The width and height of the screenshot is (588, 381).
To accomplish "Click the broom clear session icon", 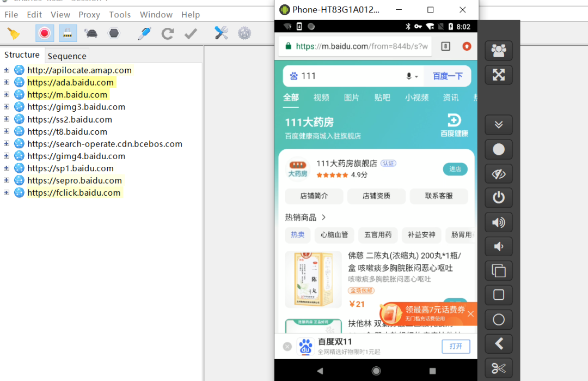I will pos(13,33).
